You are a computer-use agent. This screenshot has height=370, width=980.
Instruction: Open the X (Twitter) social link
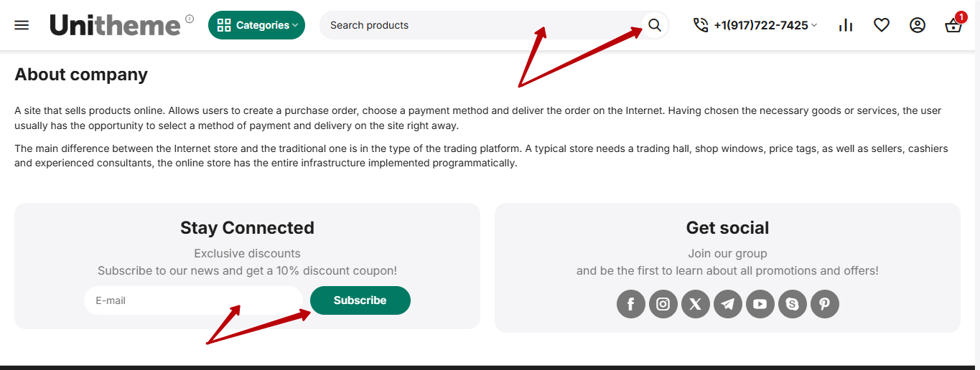pos(696,304)
